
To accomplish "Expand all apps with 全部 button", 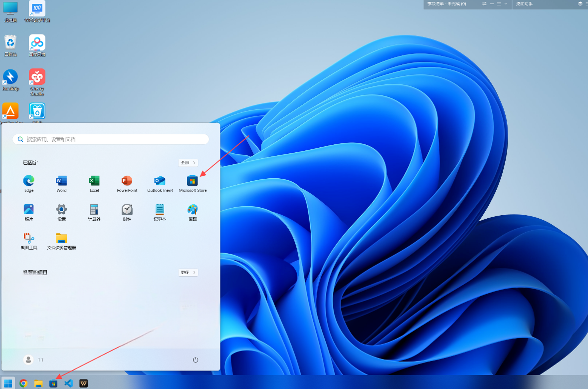I will coord(188,163).
